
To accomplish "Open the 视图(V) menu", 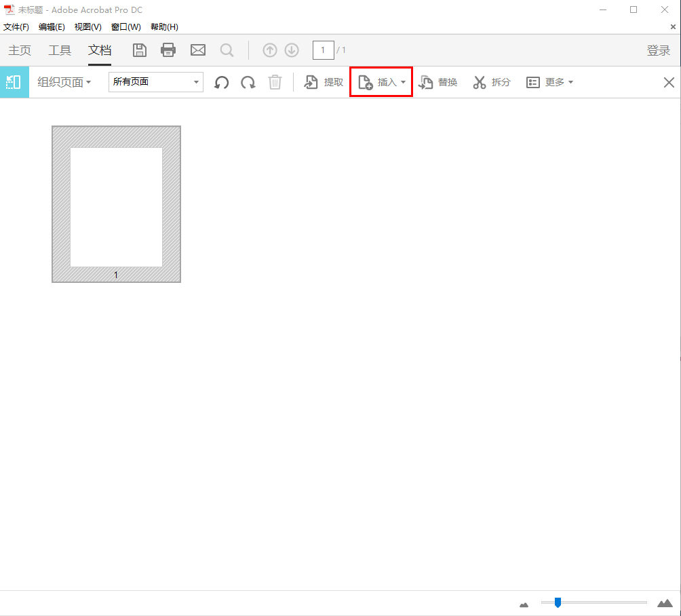I will (x=87, y=27).
